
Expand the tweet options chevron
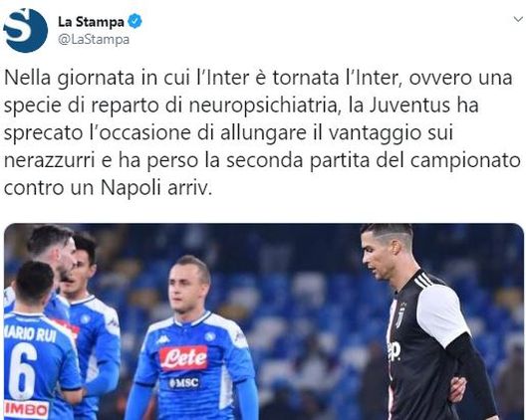518,20
